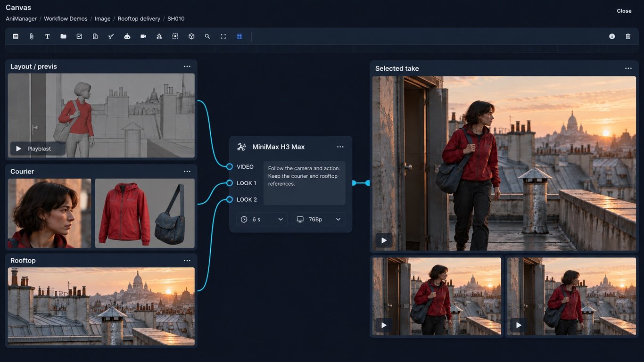This screenshot has height=362, width=644.
Task: Go to the AniManager breadcrumb
Action: [21, 19]
